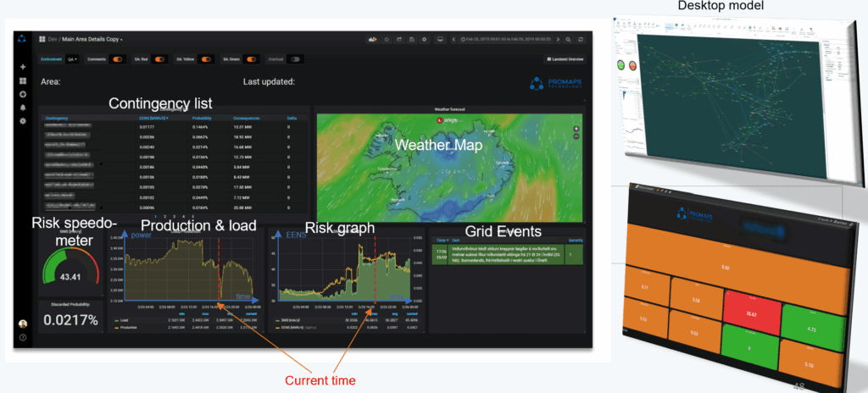Click the Add panel chart icon
The image size is (868, 393).
coord(372,39)
